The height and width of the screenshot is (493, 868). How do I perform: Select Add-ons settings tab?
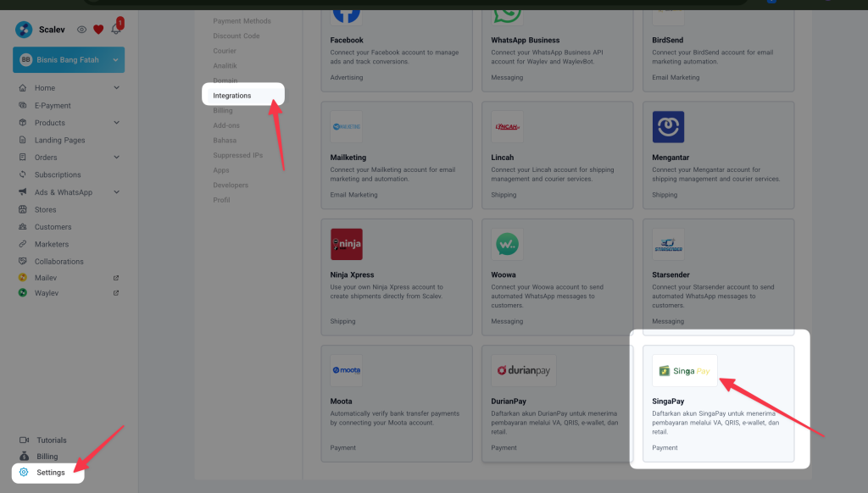(x=226, y=125)
